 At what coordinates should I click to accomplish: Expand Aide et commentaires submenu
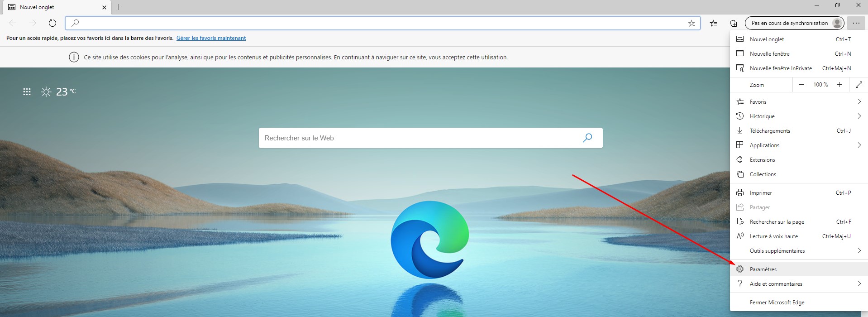[799, 284]
